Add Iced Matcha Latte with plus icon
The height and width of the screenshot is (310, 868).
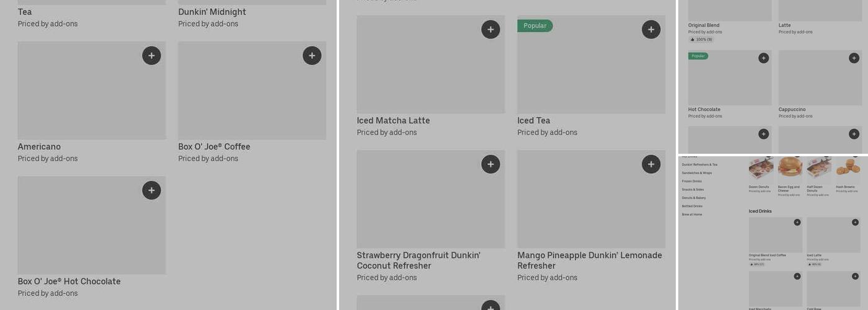[x=490, y=29]
